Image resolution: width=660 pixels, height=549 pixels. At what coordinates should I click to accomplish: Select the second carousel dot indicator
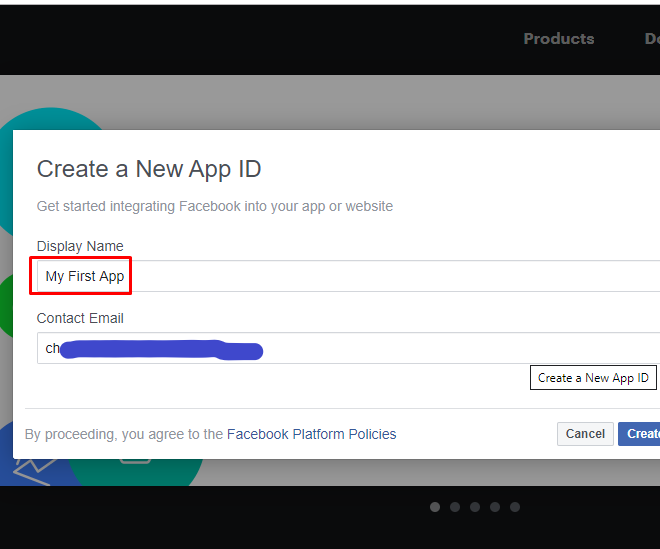[x=455, y=507]
